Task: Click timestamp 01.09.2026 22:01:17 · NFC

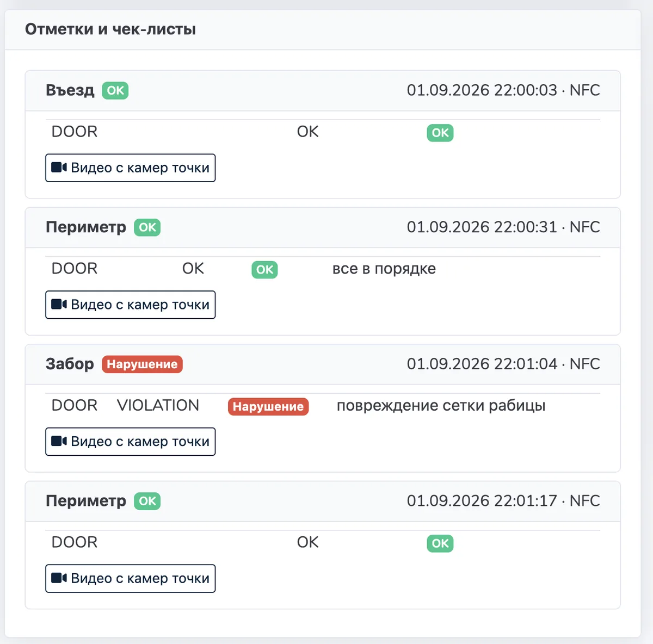Action: [503, 501]
